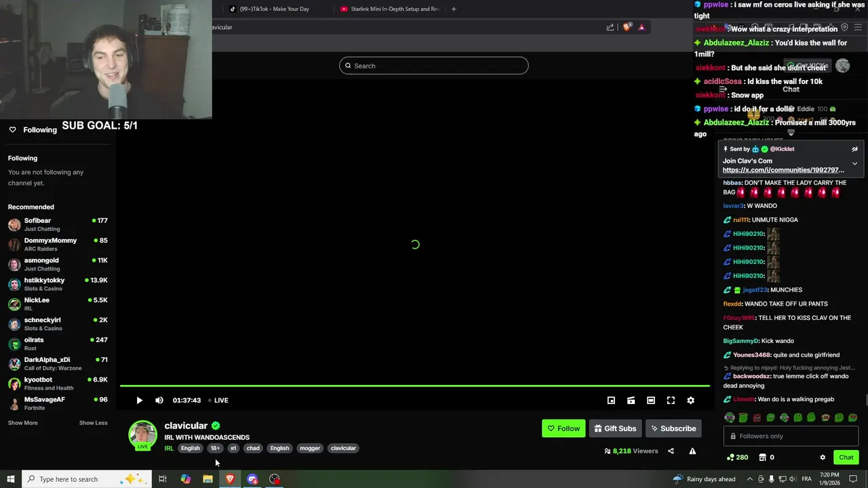
Task: Open Brave browser taskbar icon
Action: pos(230,479)
